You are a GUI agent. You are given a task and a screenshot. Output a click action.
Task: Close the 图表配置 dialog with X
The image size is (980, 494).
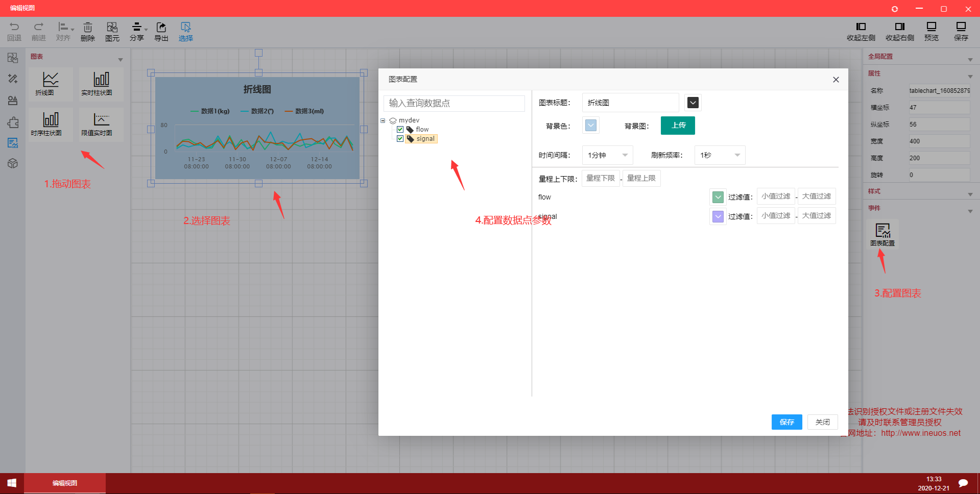tap(836, 80)
